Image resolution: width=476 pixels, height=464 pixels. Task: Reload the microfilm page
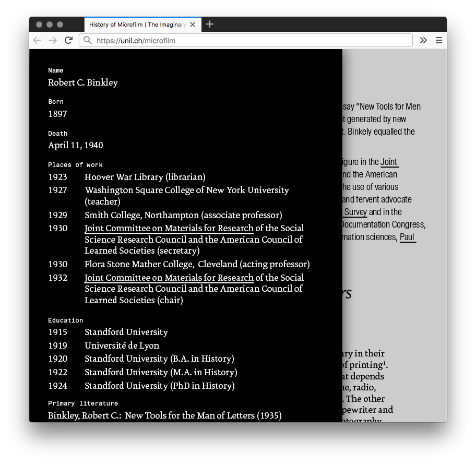point(68,40)
